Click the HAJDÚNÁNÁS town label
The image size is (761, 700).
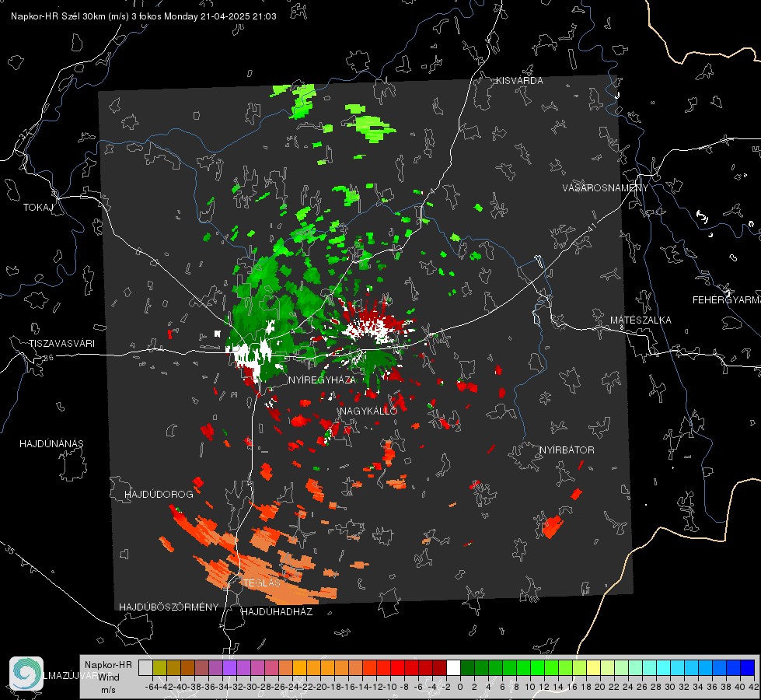tap(51, 444)
